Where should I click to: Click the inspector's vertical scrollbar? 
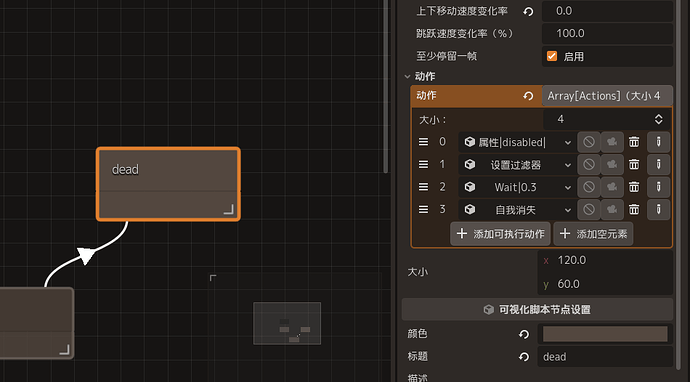679,185
